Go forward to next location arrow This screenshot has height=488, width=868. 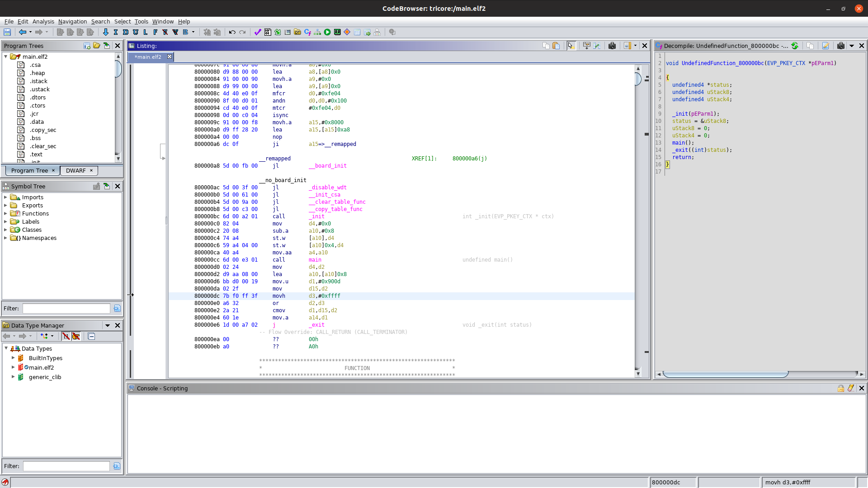click(39, 32)
